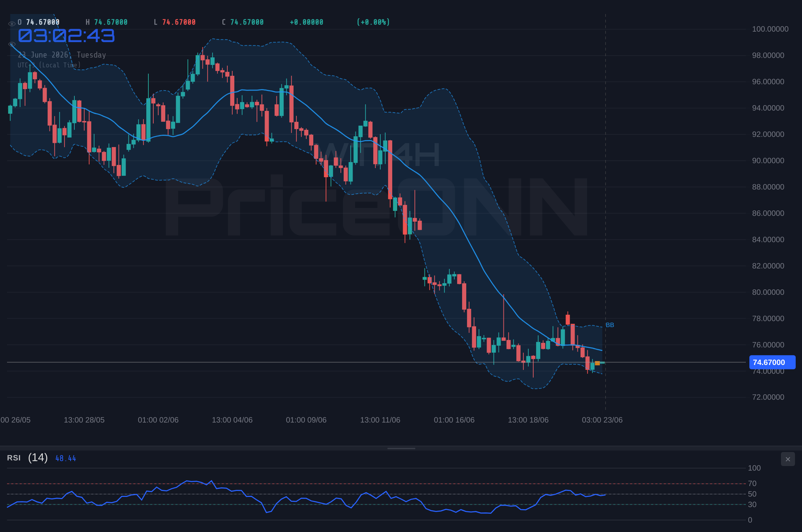Image resolution: width=802 pixels, height=532 pixels.
Task: Click the RSI scale label 30
Action: coord(752,505)
